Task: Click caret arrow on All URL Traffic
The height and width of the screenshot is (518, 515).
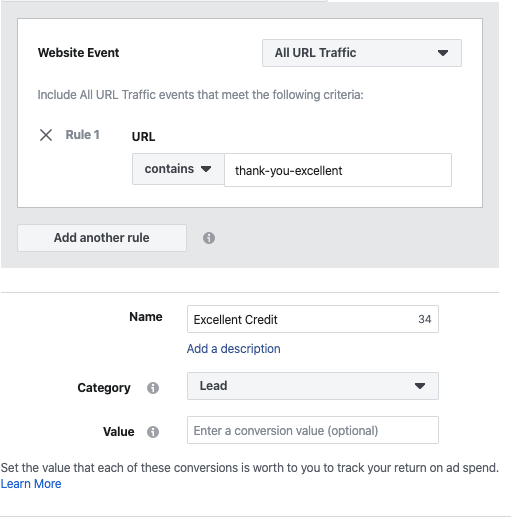Action: pyautogui.click(x=443, y=53)
